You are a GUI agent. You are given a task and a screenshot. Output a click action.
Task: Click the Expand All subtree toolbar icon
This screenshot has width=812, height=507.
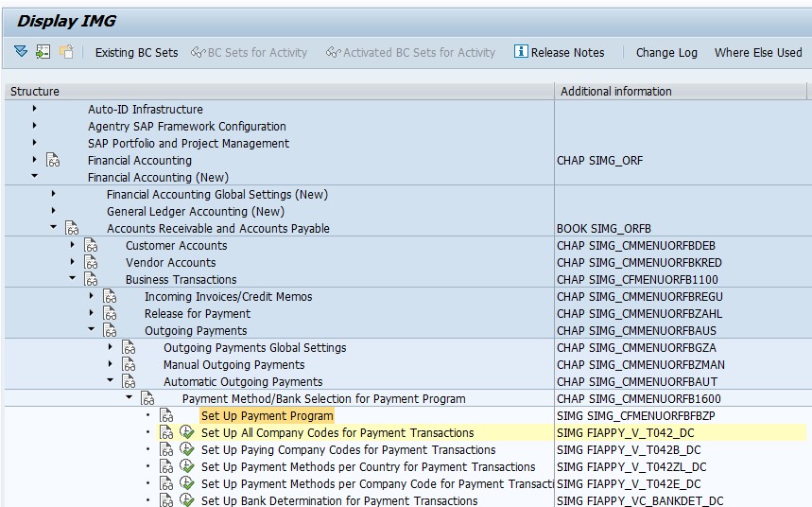pyautogui.click(x=21, y=51)
